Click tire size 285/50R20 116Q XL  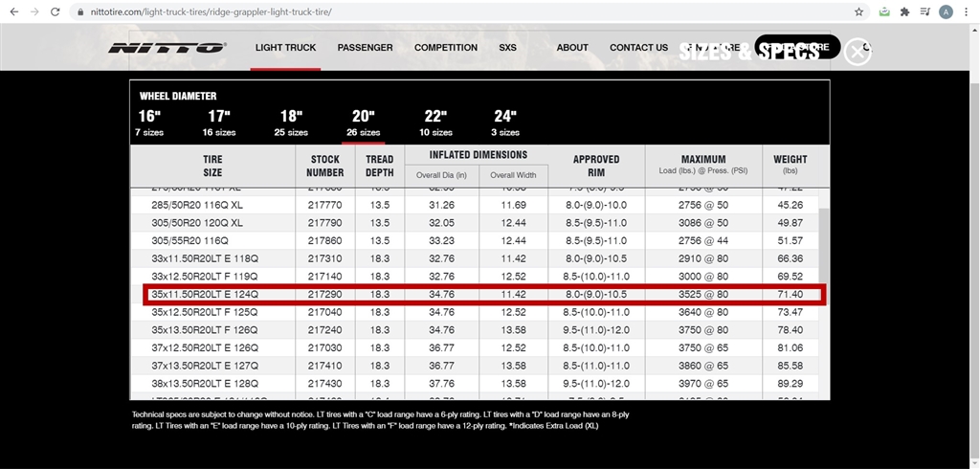pyautogui.click(x=197, y=205)
